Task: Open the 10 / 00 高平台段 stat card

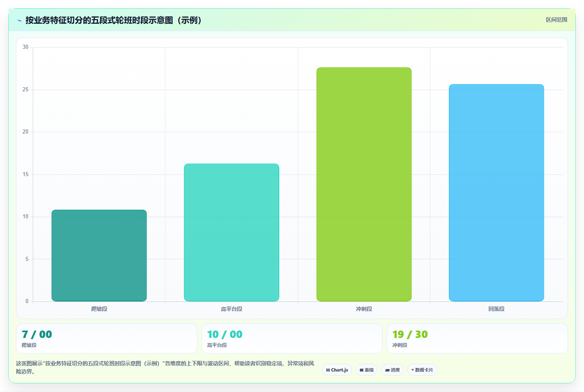Action: 292,338
